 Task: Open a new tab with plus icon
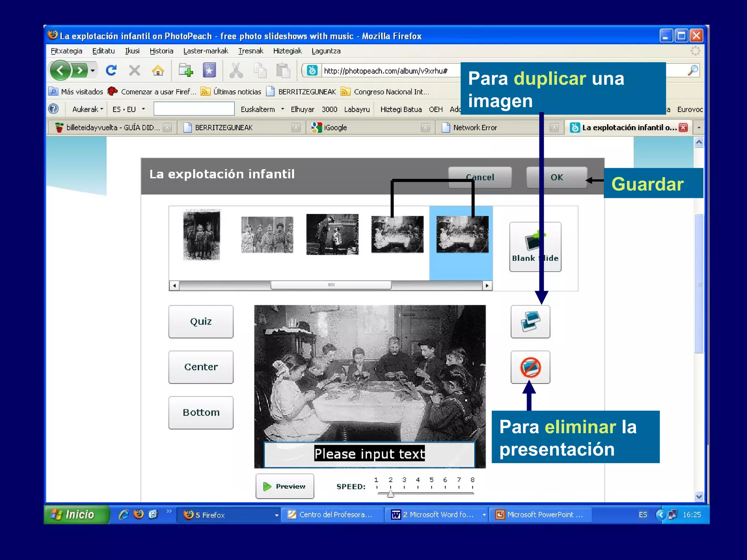click(186, 70)
